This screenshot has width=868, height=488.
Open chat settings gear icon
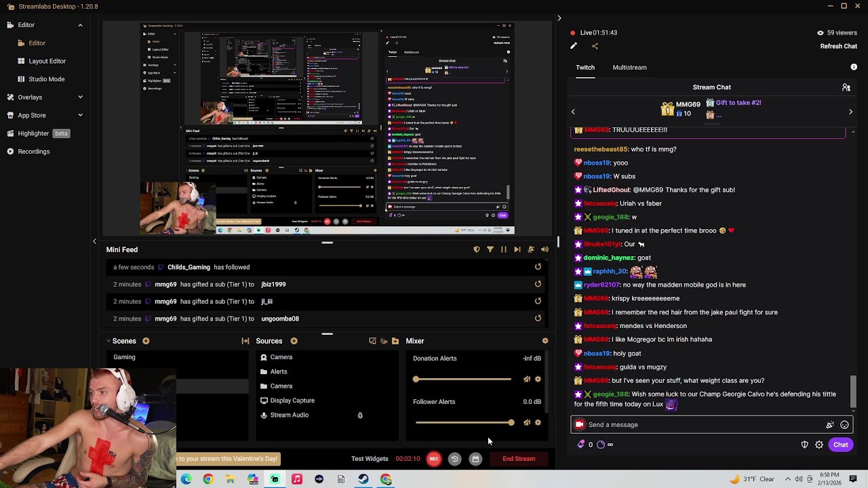point(819,445)
